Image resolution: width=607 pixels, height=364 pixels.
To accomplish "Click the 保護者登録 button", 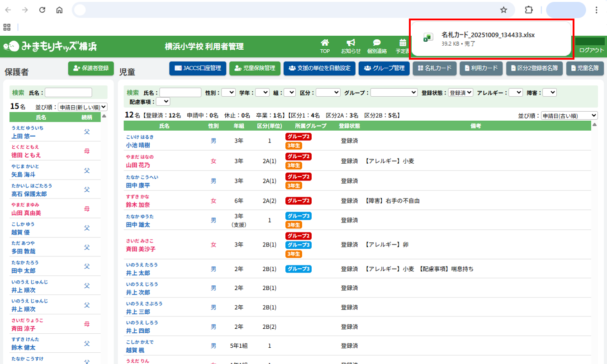I will point(91,68).
